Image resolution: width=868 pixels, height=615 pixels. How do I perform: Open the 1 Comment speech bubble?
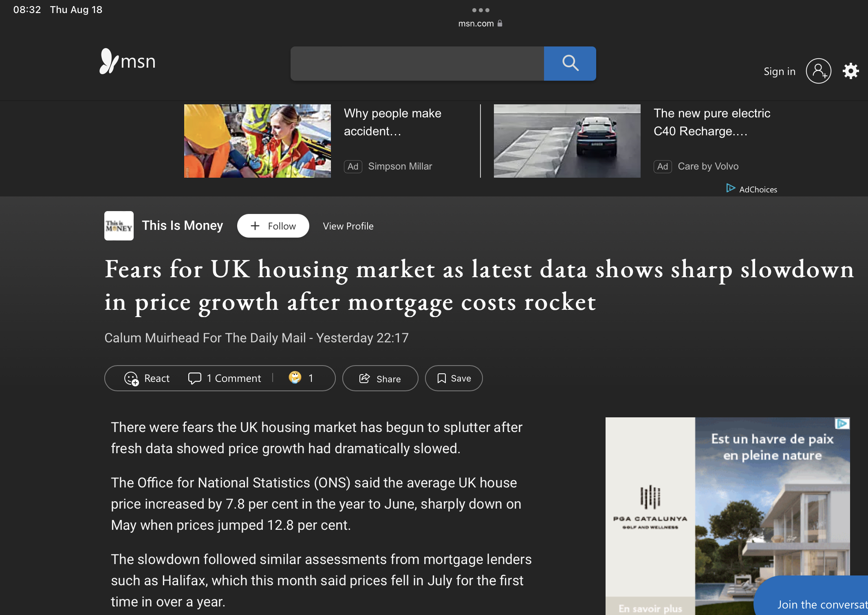click(x=225, y=378)
